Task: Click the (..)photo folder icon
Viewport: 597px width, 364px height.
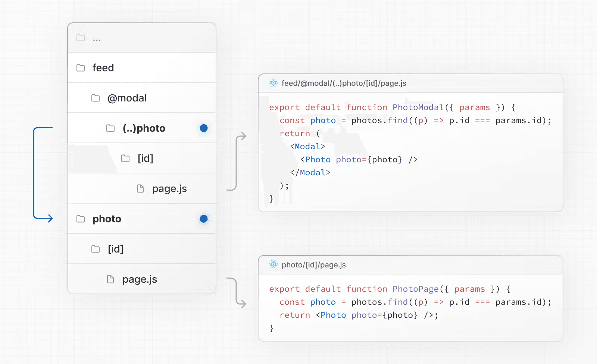Action: [110, 128]
